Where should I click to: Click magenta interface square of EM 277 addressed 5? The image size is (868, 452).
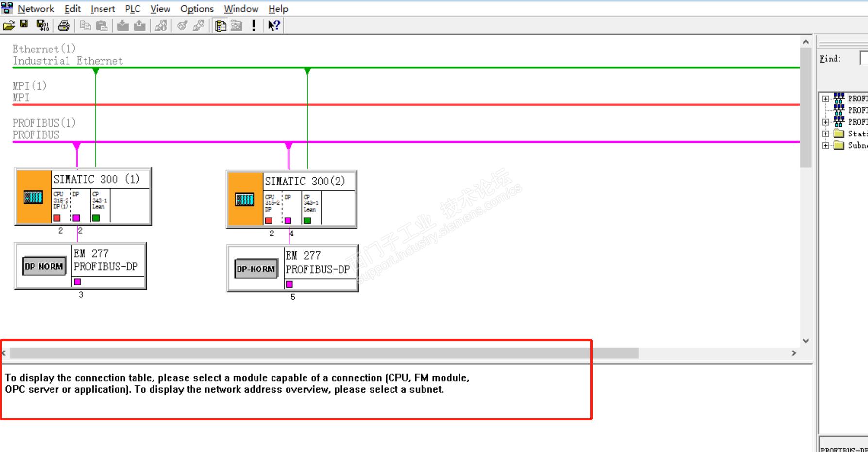click(289, 284)
